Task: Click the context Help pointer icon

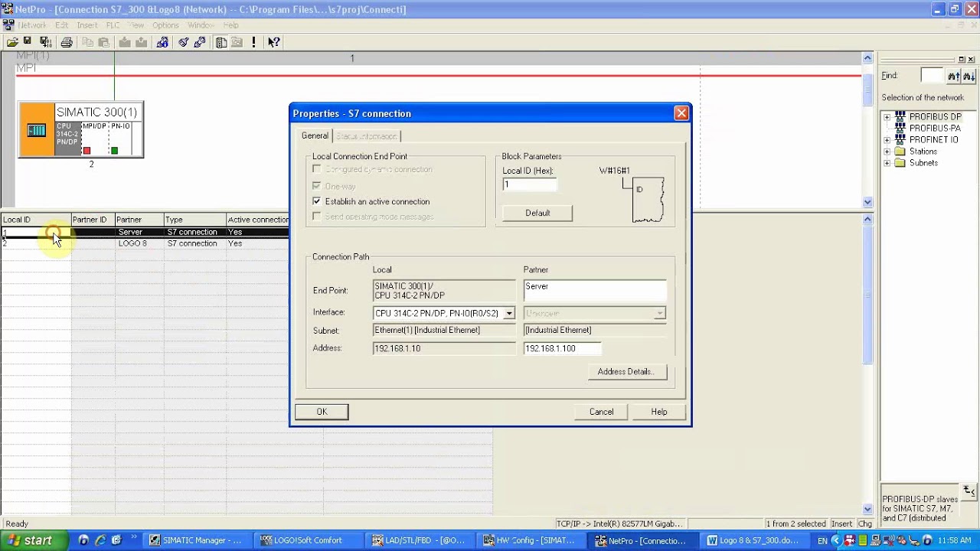Action: point(274,42)
